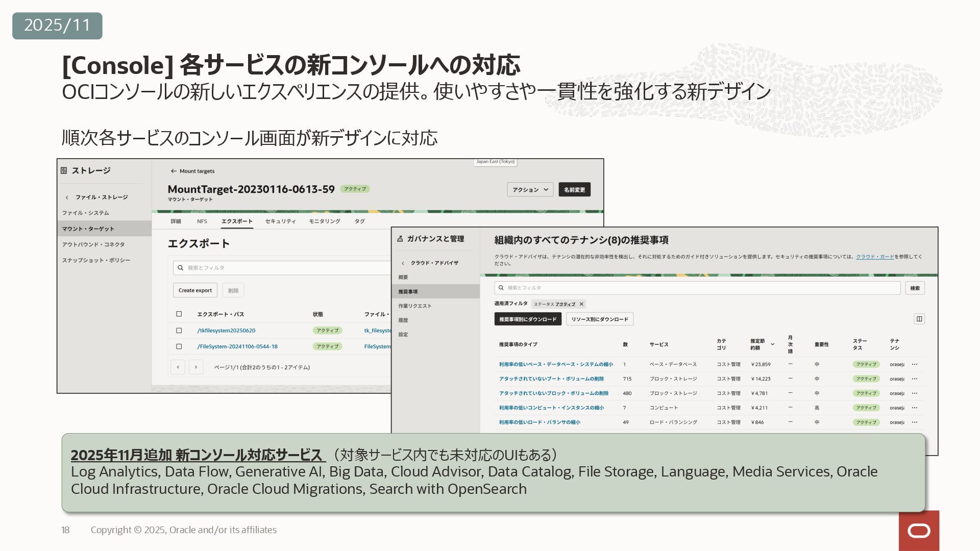Switch to the セキュリティ tab
980x551 pixels.
coord(280,221)
